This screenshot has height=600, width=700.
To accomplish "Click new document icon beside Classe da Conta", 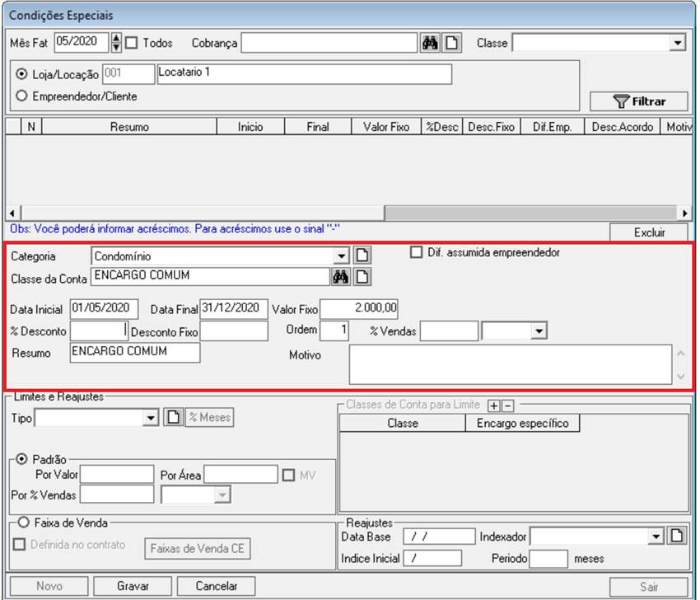I will pyautogui.click(x=362, y=277).
